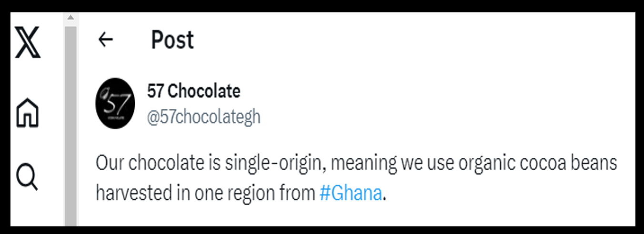Click the Post heading text

(x=172, y=40)
